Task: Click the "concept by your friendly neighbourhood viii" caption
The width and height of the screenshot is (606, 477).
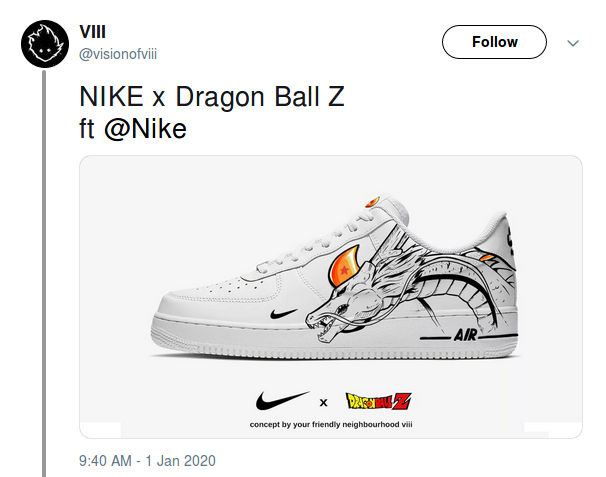Action: click(330, 426)
